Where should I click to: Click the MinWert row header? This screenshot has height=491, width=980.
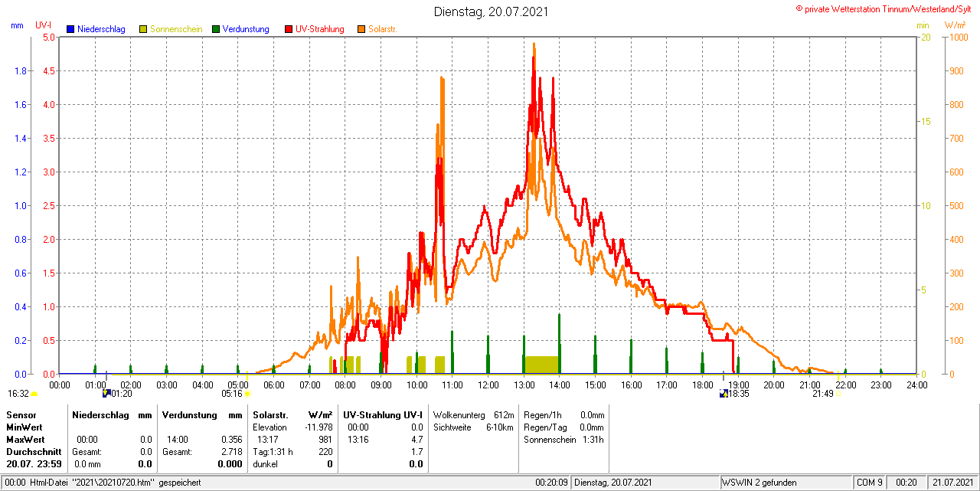coord(24,427)
